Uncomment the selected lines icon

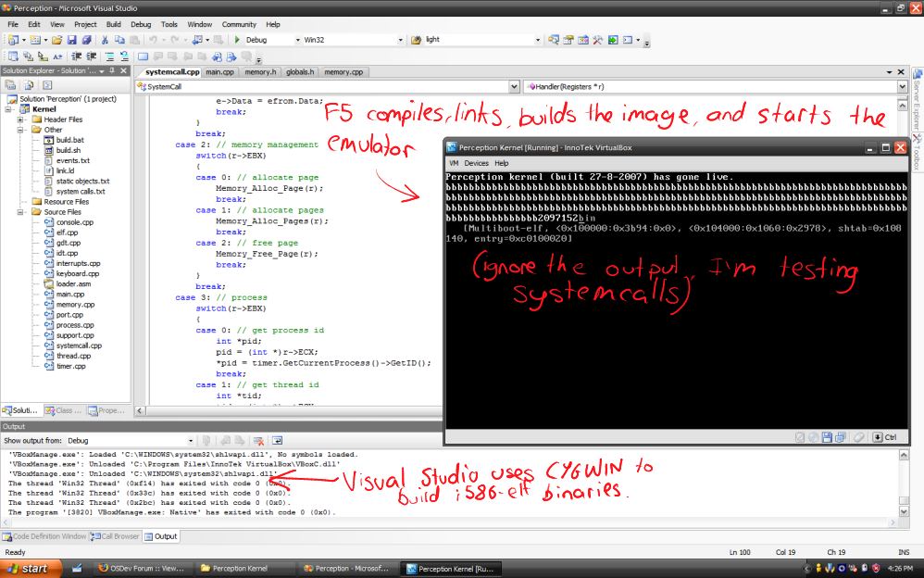pos(124,57)
